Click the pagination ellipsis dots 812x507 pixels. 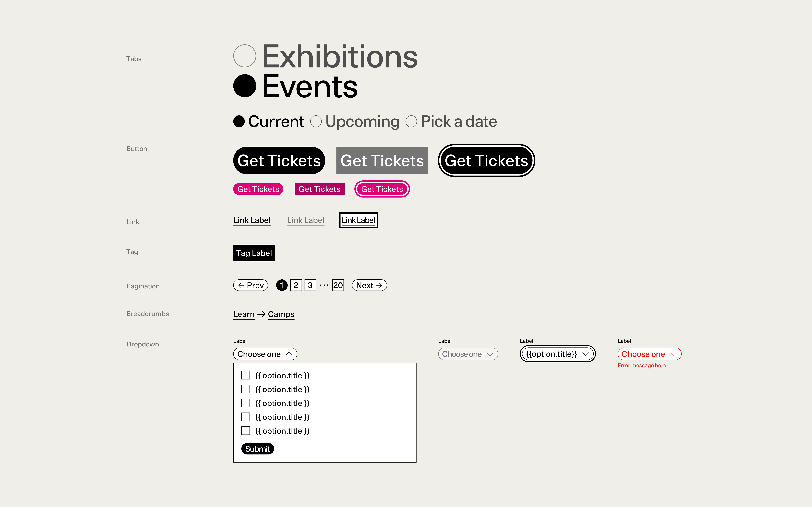[x=324, y=285]
